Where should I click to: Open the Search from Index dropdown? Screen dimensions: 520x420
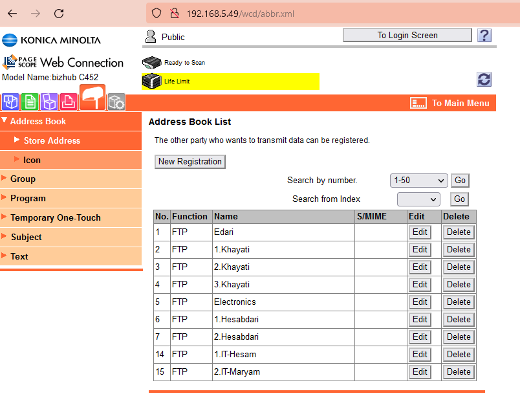tap(418, 199)
